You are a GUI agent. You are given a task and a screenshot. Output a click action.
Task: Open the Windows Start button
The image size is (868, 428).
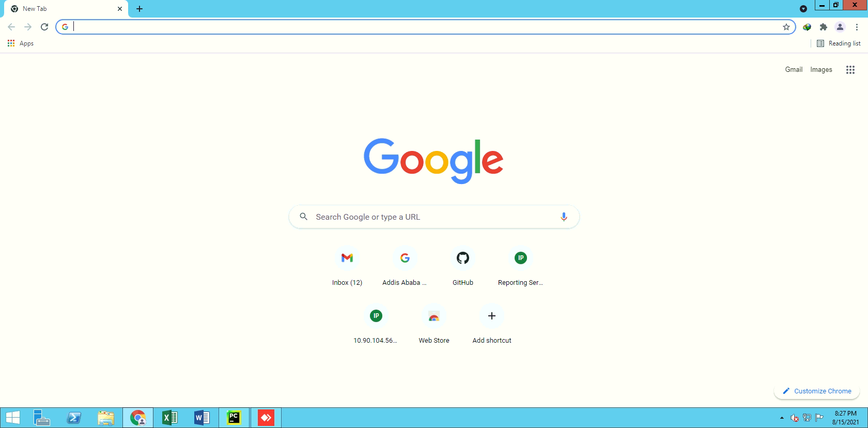[12, 418]
